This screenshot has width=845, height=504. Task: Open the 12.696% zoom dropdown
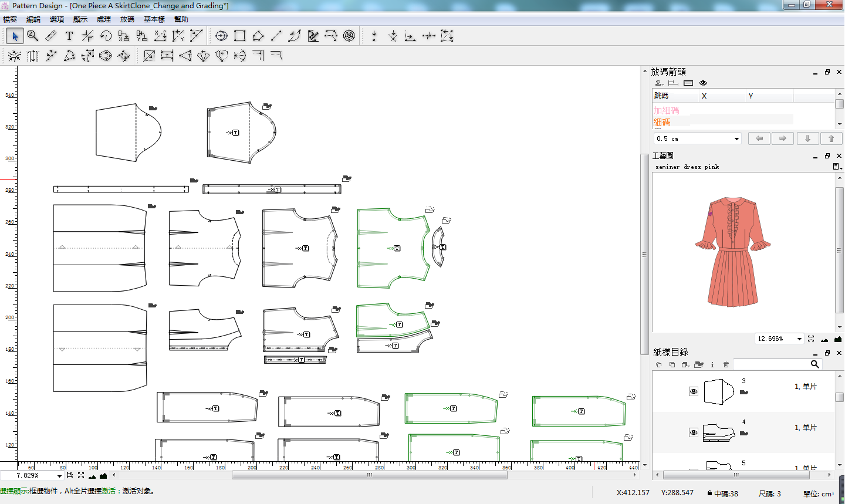(x=799, y=339)
